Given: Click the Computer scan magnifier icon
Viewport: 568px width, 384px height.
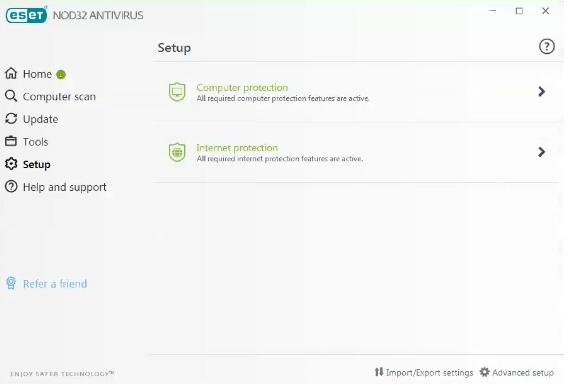Looking at the screenshot, I should pyautogui.click(x=11, y=96).
